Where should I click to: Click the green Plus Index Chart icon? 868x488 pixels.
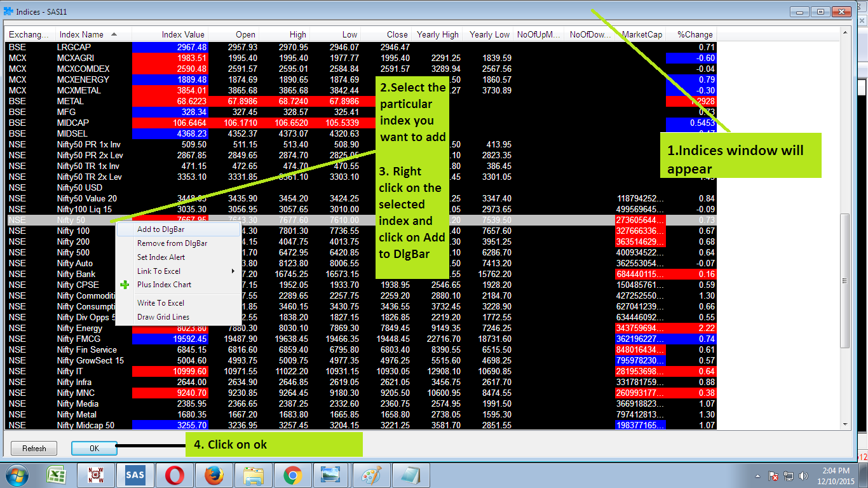(125, 285)
